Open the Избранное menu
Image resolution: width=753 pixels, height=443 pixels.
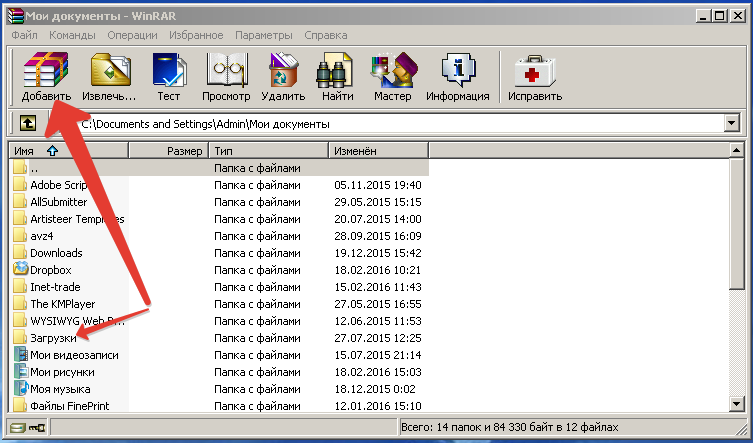196,35
